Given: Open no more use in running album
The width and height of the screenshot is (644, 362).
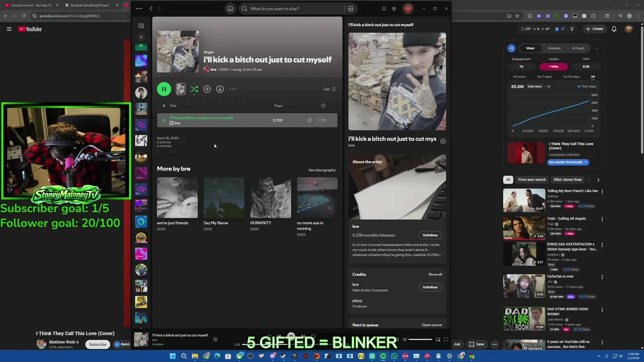Looking at the screenshot, I should pos(317,207).
